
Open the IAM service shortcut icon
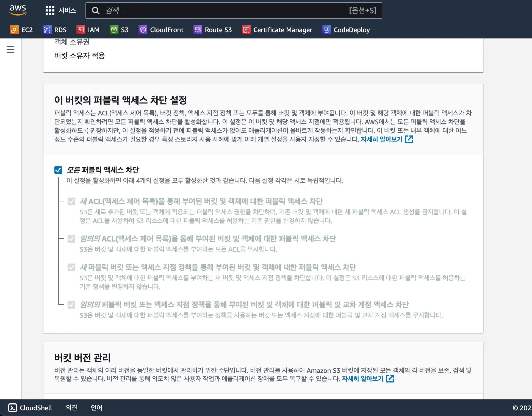[81, 30]
